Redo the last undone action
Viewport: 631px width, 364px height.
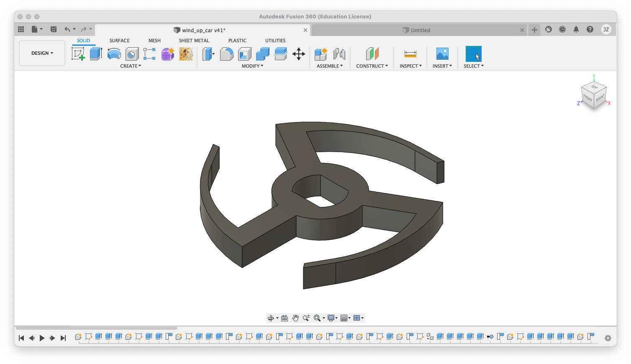coord(84,29)
